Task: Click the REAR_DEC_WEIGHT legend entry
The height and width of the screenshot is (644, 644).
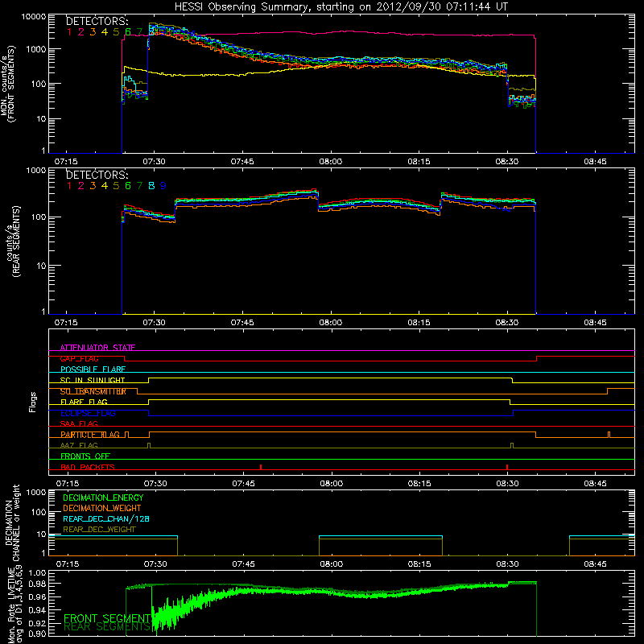Action: tap(99, 530)
